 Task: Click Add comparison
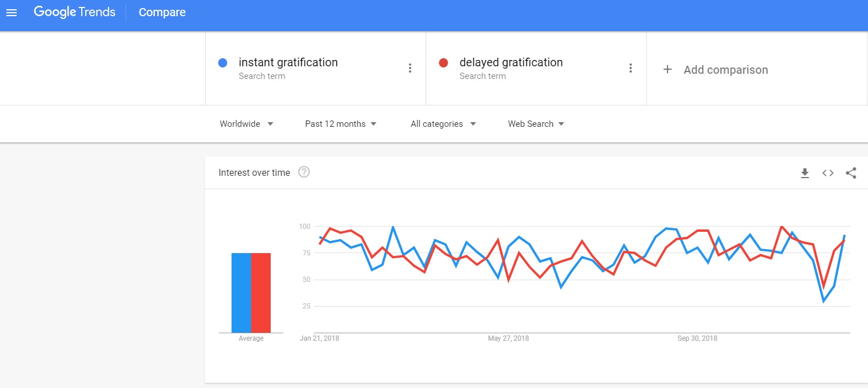726,70
